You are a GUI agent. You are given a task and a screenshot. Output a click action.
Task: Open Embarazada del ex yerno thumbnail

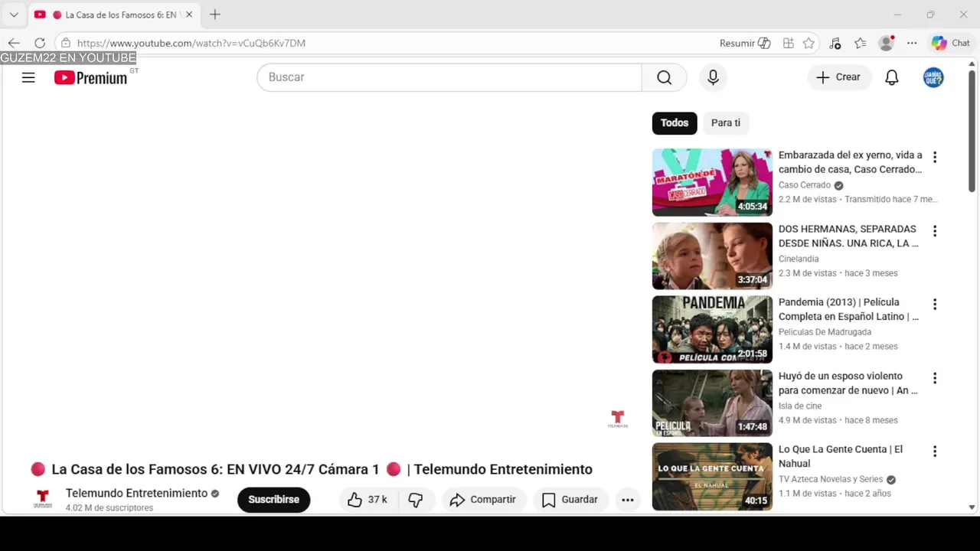click(712, 182)
